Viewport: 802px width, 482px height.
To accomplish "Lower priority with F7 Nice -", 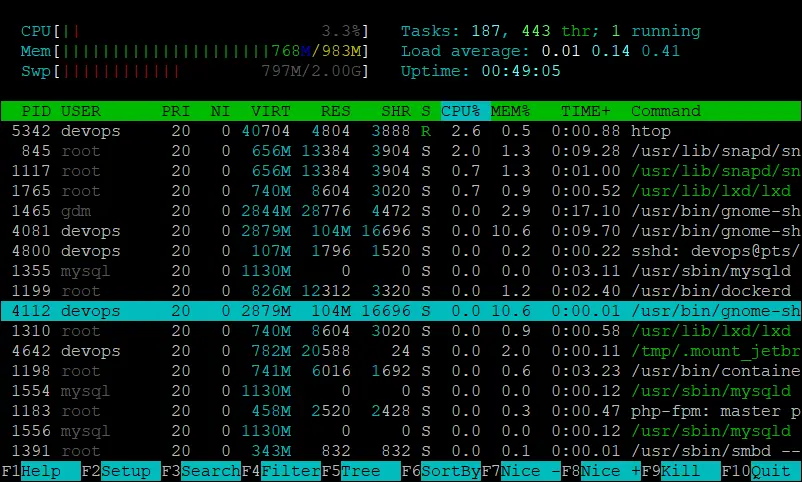I will point(521,471).
